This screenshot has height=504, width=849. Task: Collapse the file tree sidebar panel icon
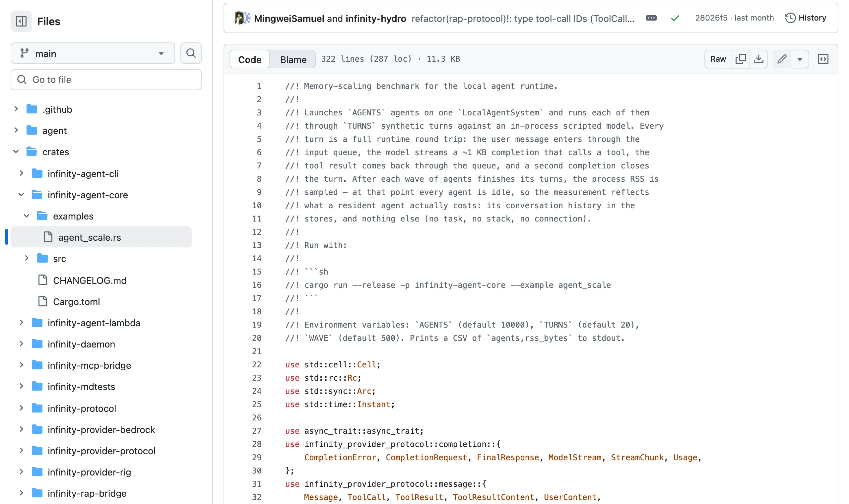[21, 22]
